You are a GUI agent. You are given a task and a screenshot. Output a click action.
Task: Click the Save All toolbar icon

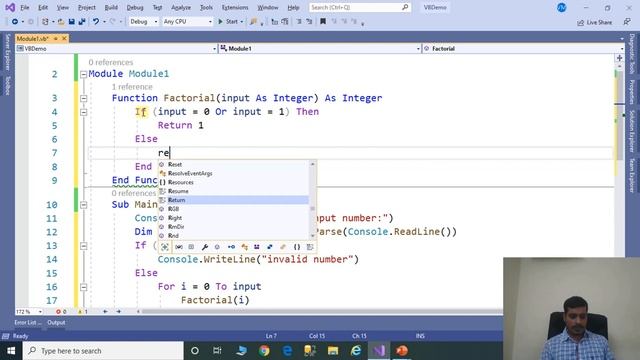(x=82, y=22)
